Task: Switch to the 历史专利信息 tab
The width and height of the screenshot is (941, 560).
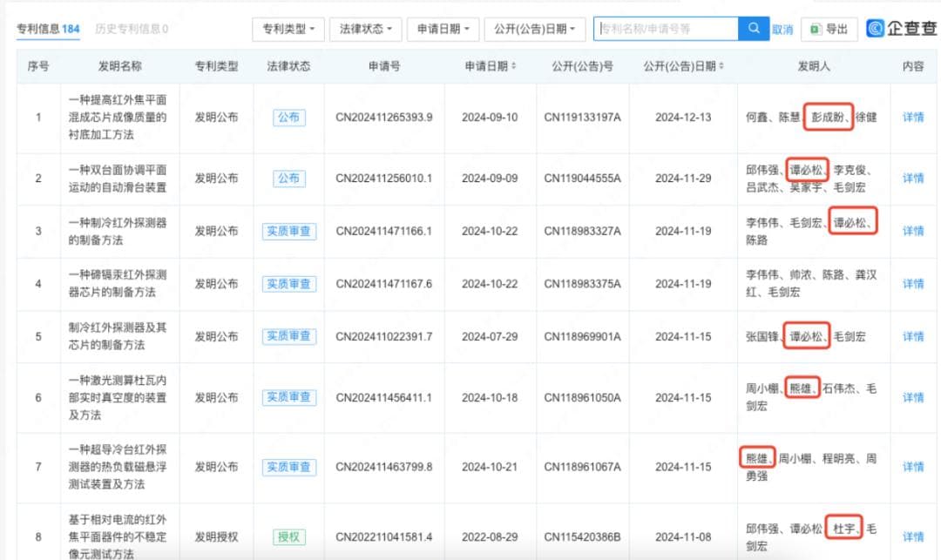Action: click(x=131, y=29)
